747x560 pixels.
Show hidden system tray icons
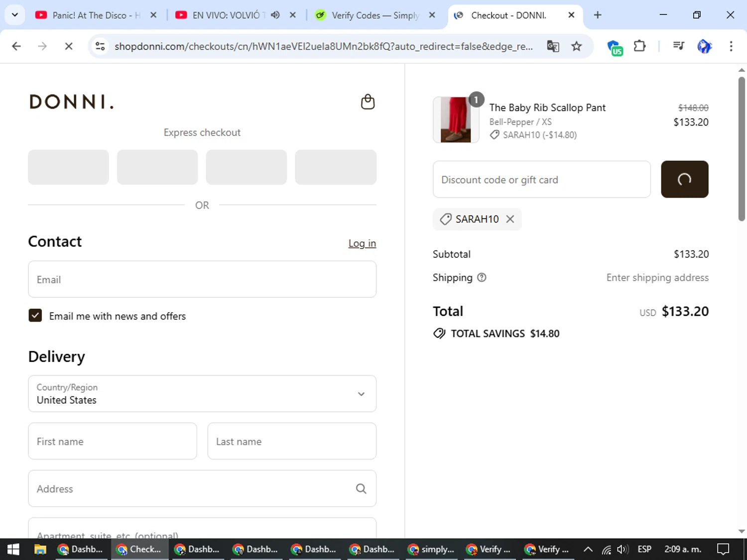point(588,549)
